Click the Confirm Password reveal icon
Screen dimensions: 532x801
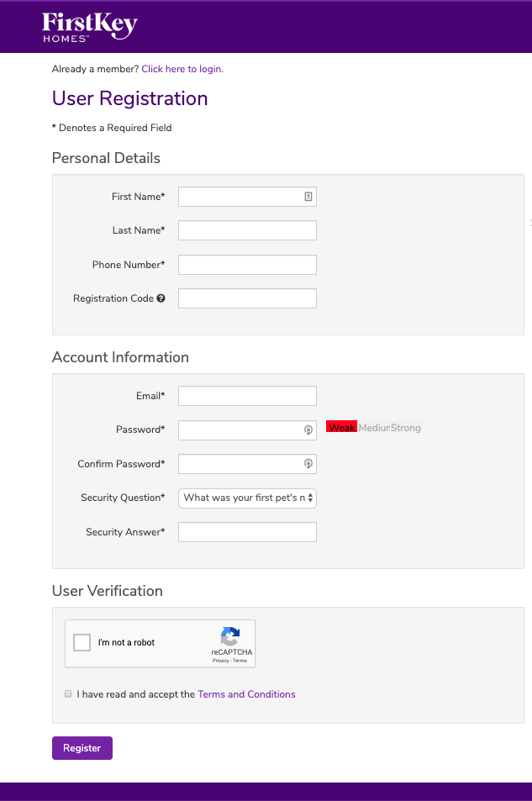(307, 464)
